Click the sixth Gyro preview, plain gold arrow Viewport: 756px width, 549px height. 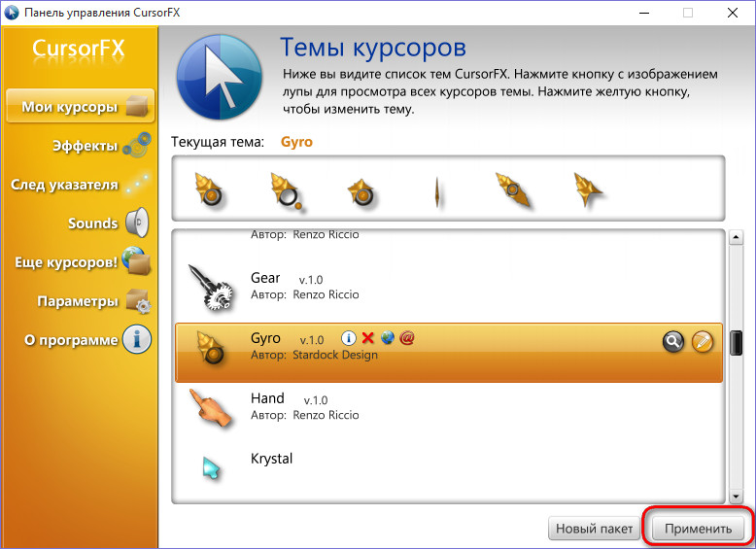[588, 189]
